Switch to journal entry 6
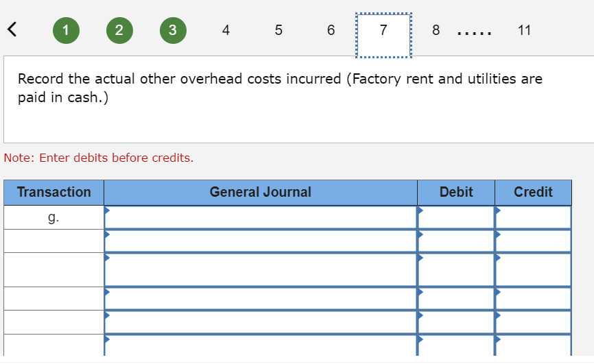This screenshot has width=594, height=364. [x=331, y=30]
